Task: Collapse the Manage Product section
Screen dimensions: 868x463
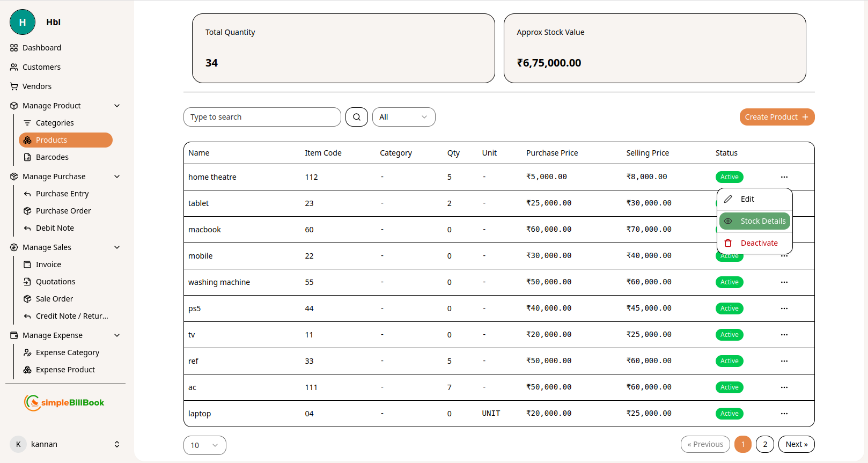Action: [x=117, y=106]
